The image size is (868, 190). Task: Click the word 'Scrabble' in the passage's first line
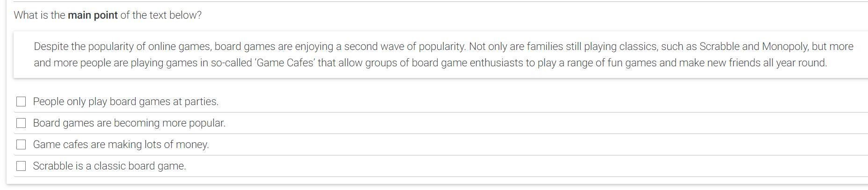point(719,46)
